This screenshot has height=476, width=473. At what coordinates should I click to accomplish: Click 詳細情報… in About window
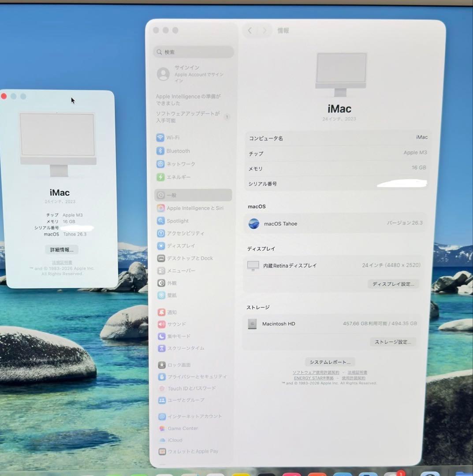pyautogui.click(x=62, y=249)
